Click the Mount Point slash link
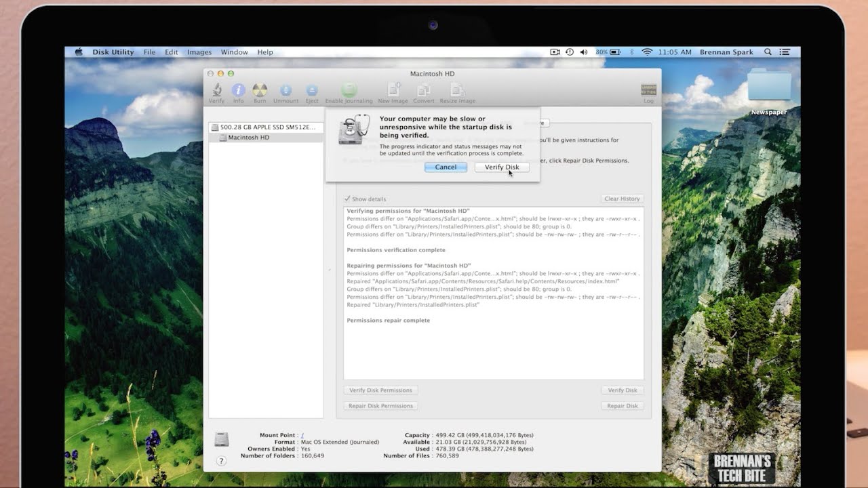The height and width of the screenshot is (488, 868). (302, 436)
